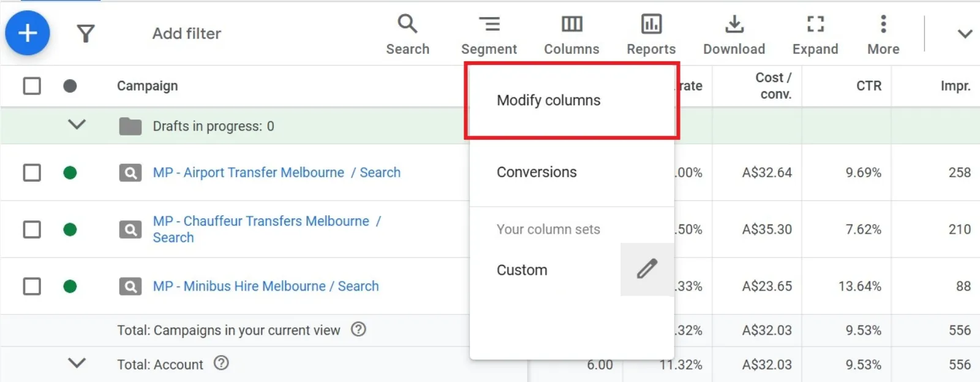980x382 pixels.
Task: Open the MP - Minibus Hire Melbourne campaign
Action: [266, 286]
